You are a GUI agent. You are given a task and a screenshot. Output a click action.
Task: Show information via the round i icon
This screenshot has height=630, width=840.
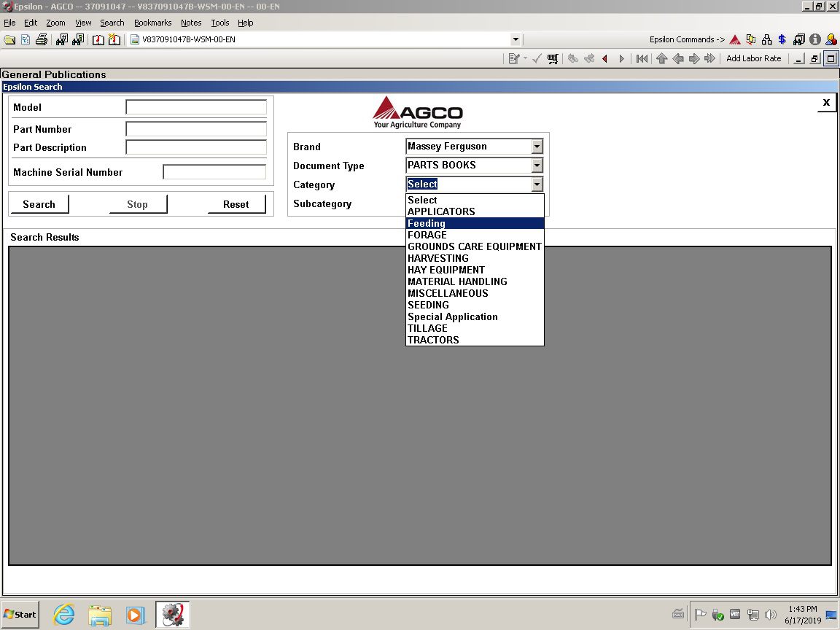coord(815,39)
